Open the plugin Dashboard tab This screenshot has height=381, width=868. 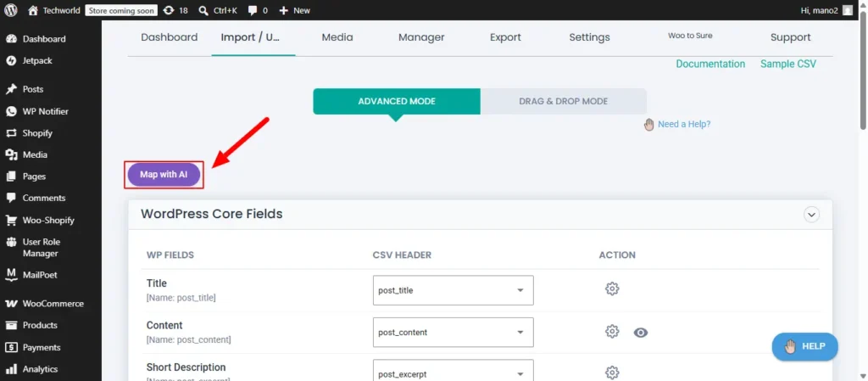pyautogui.click(x=169, y=37)
